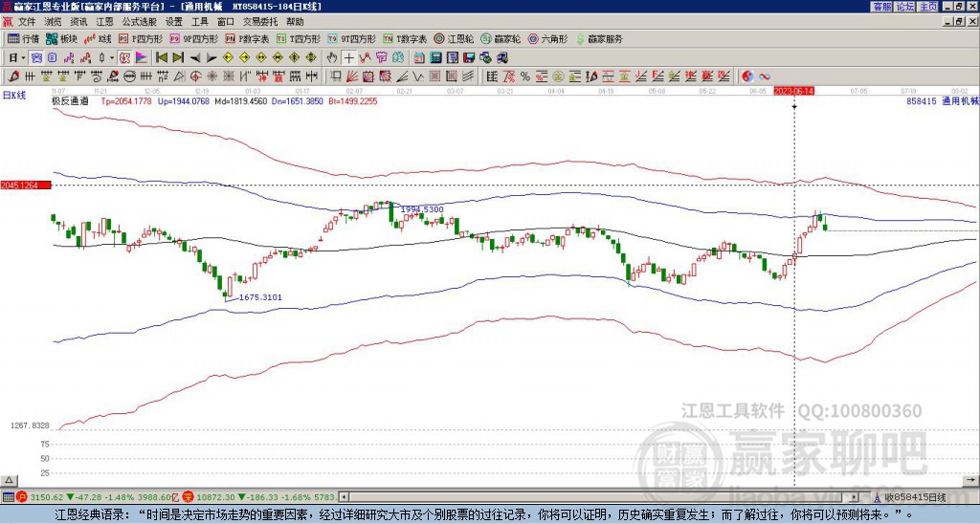Click the 行情 toolbar button
This screenshot has width=980, height=524.
24,38
